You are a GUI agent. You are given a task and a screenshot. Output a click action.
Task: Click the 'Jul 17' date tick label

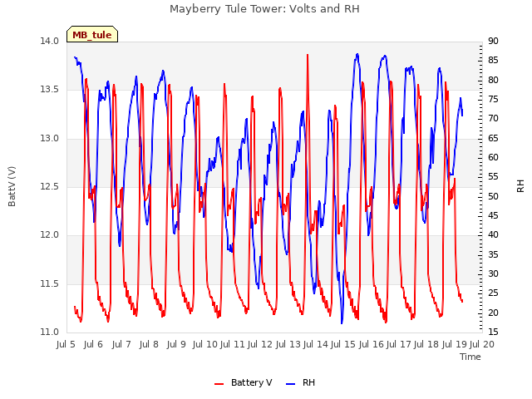pos(399,344)
